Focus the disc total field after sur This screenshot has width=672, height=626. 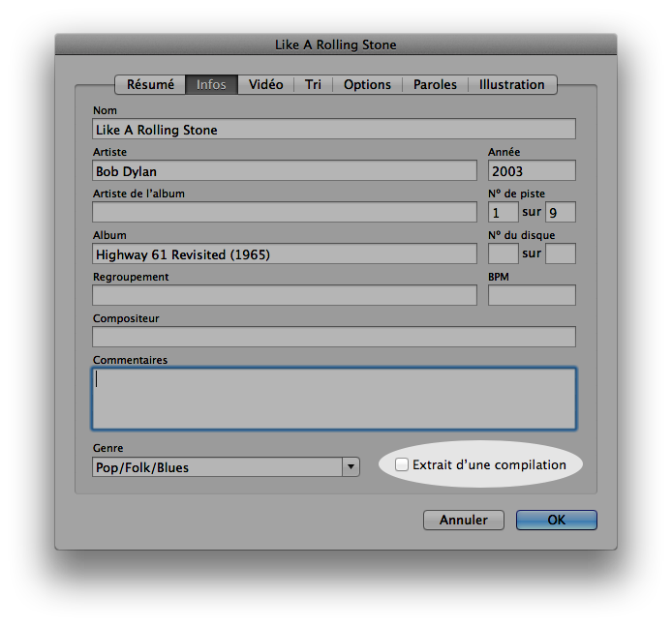point(561,253)
